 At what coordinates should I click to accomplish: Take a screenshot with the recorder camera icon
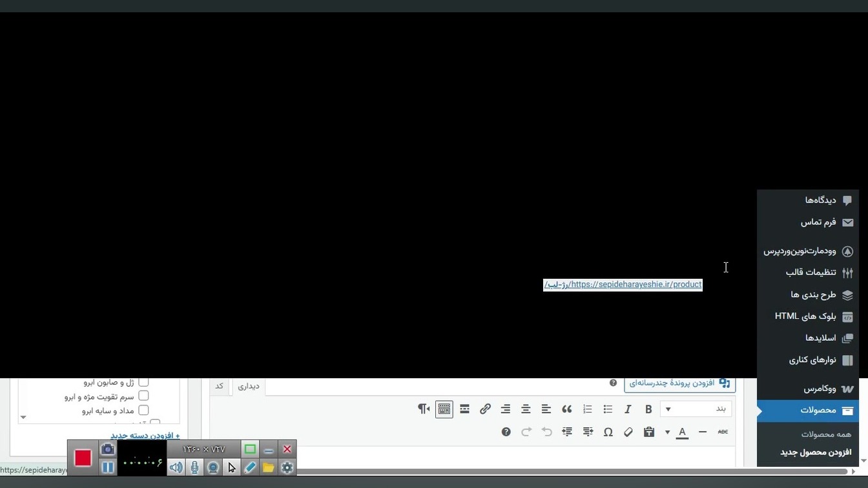pyautogui.click(x=108, y=449)
